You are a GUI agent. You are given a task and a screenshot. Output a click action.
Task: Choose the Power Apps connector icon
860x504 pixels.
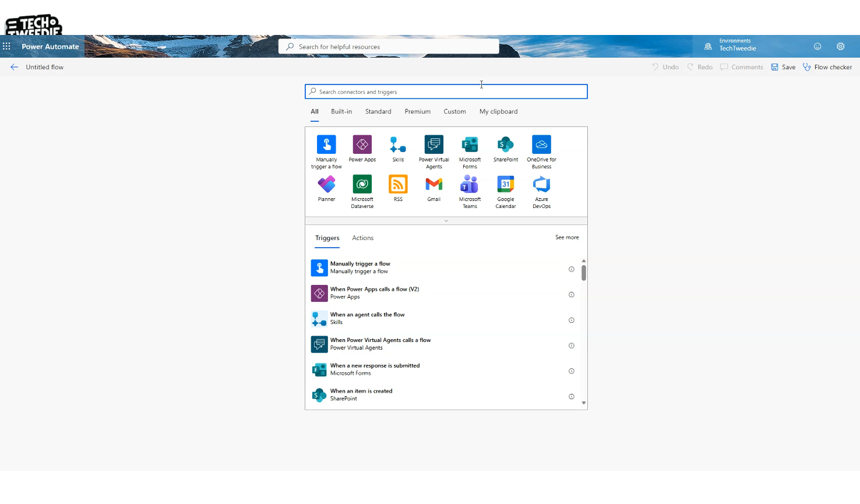(362, 144)
